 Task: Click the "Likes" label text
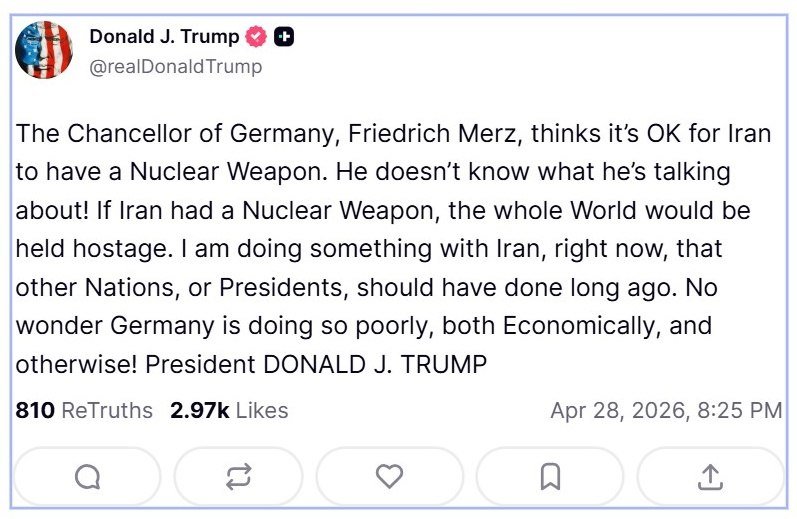pos(262,411)
